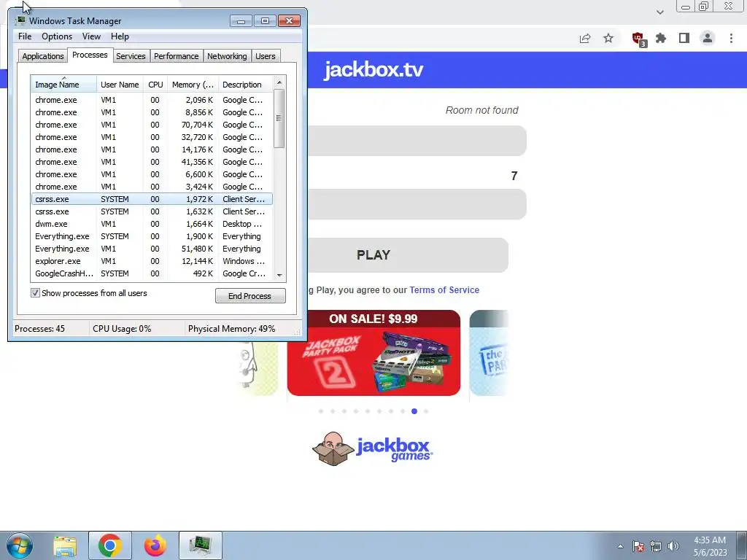Click the Jackbox Party Pack 2 sale banner
Screen dimensions: 747x560
[373, 352]
